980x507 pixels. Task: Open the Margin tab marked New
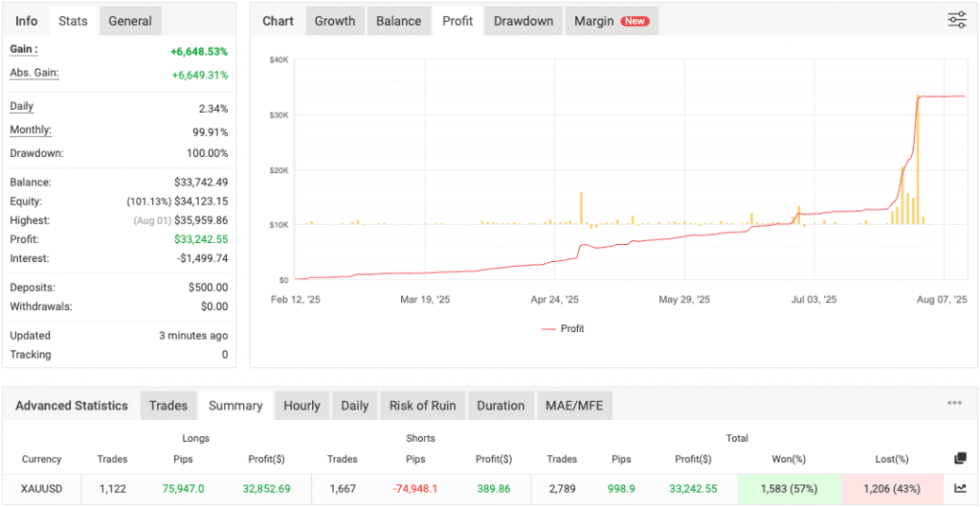pos(611,21)
